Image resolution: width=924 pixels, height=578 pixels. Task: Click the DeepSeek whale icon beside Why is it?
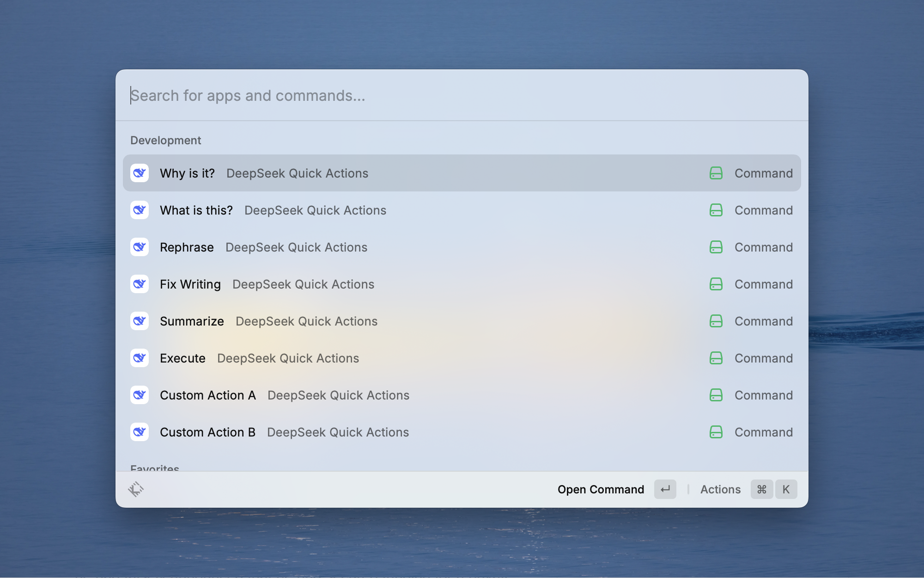[140, 173]
